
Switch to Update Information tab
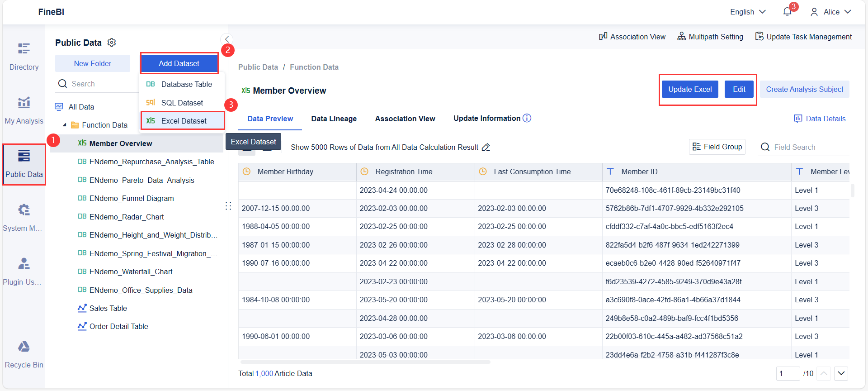click(x=487, y=118)
